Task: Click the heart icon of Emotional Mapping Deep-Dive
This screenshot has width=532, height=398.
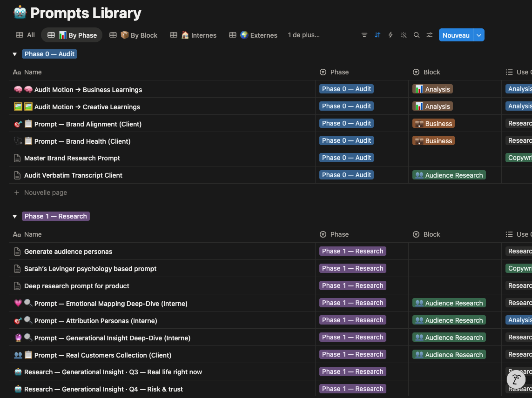Action: (x=18, y=303)
